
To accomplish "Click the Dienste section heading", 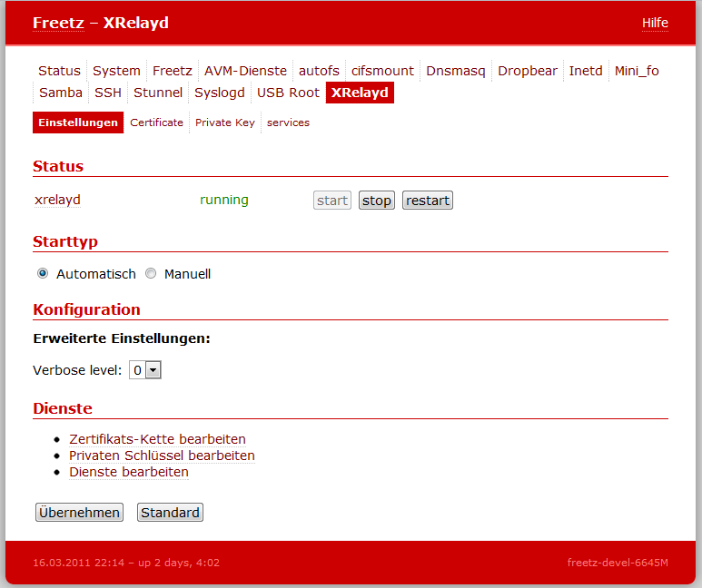I will [x=63, y=408].
